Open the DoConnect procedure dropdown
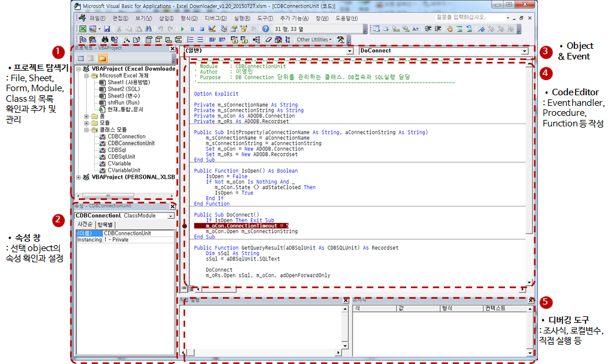Screen dimensions: 612x364 (x=524, y=51)
